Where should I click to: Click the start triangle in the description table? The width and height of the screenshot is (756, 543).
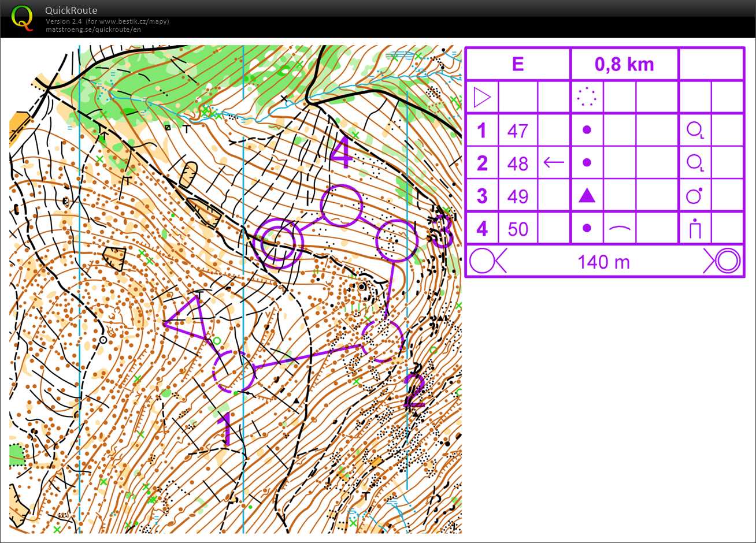click(481, 97)
